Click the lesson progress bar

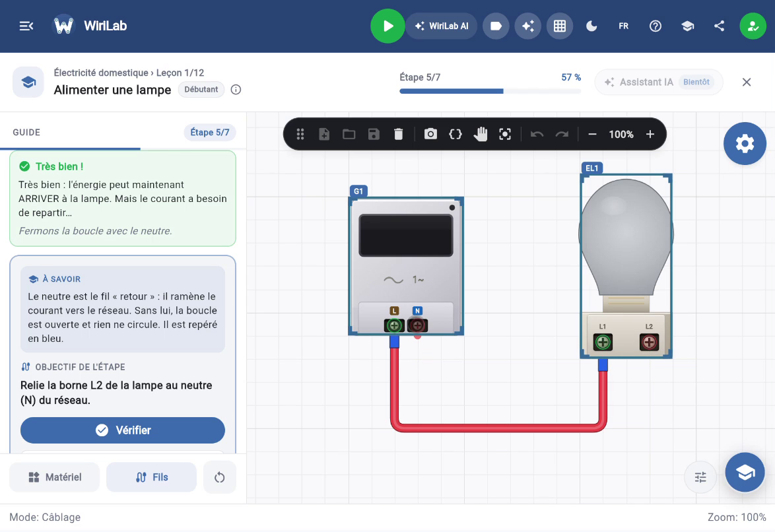[x=490, y=91]
